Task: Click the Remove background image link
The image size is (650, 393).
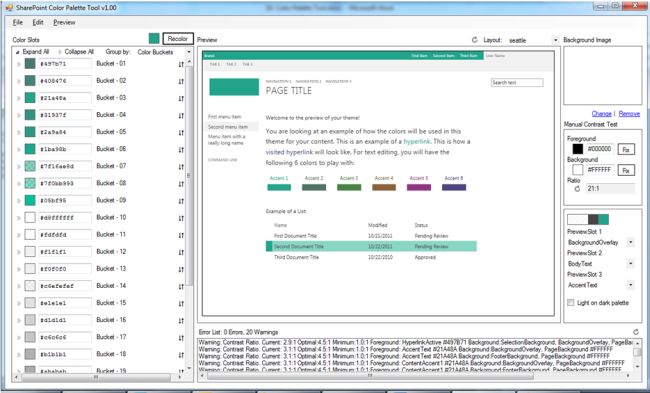Action: (629, 114)
